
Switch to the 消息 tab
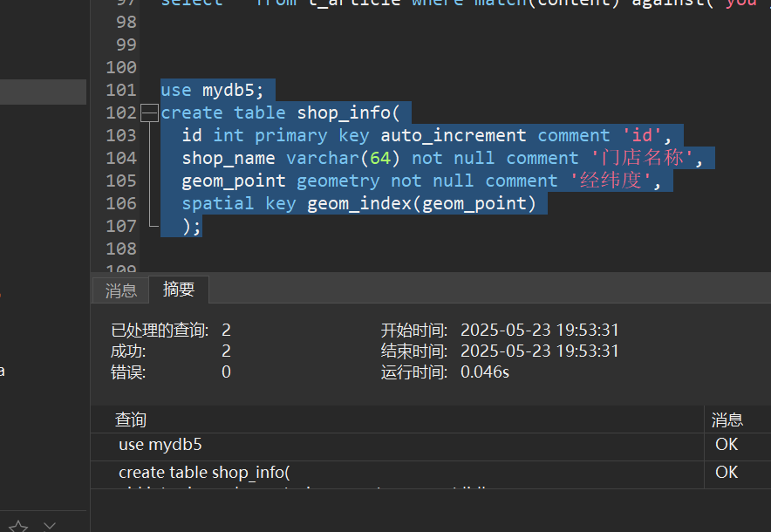(121, 290)
